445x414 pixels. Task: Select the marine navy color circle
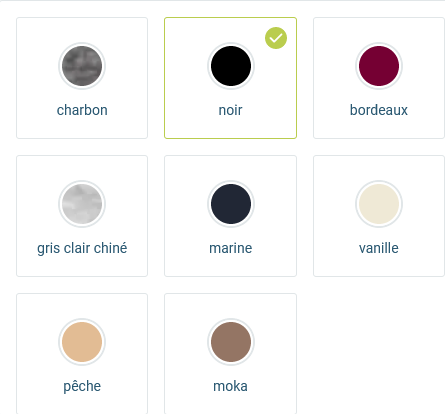coord(231,204)
